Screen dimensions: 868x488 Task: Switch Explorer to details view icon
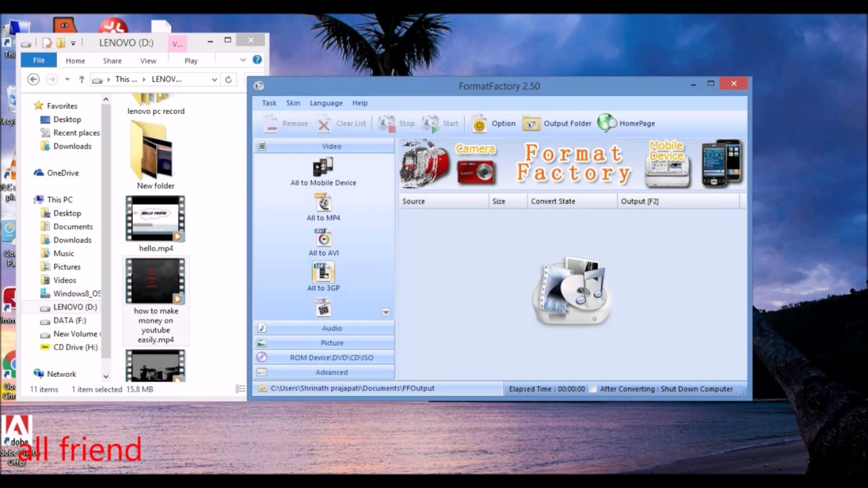[x=240, y=389]
